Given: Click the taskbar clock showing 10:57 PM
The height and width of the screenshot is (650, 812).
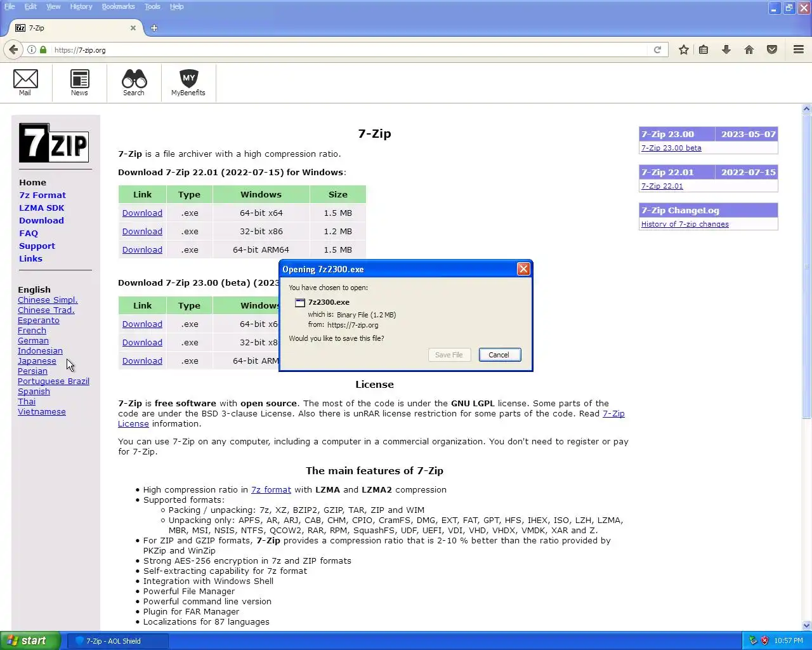Looking at the screenshot, I should (789, 640).
